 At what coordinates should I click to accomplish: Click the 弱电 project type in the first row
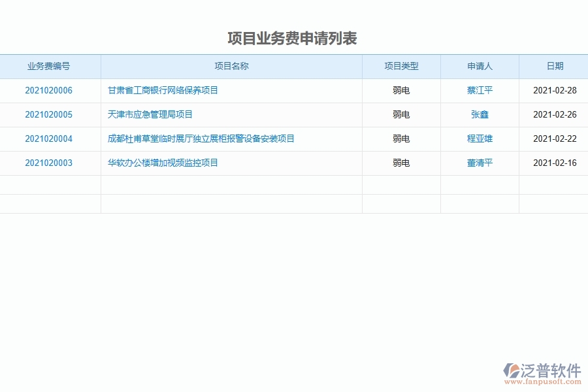pyautogui.click(x=402, y=90)
